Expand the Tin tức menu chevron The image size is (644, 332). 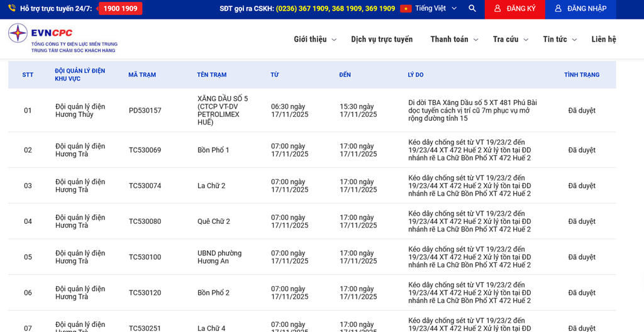coord(574,40)
